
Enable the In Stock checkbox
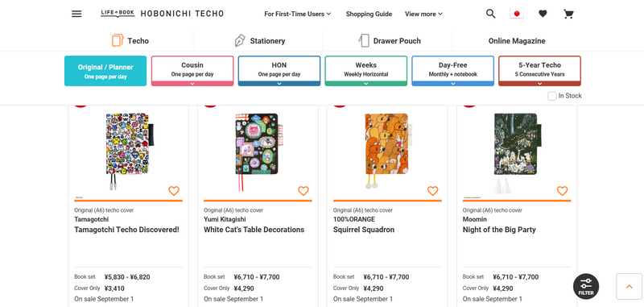552,96
